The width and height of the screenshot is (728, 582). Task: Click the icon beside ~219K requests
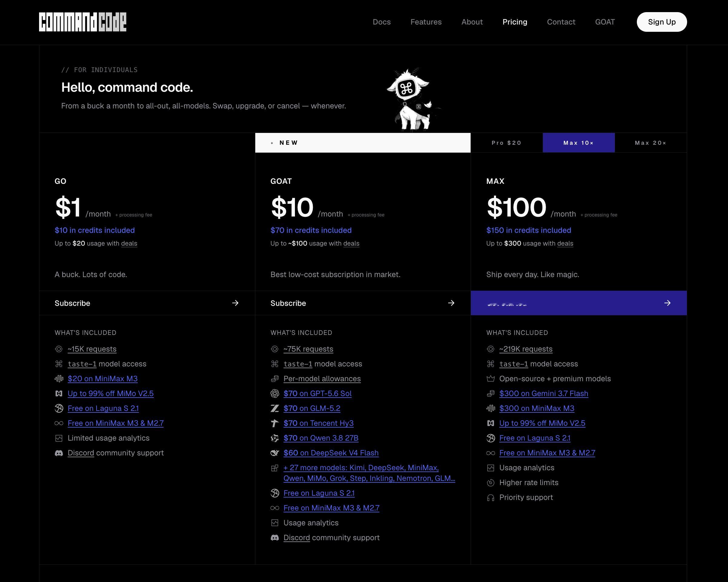[491, 349]
